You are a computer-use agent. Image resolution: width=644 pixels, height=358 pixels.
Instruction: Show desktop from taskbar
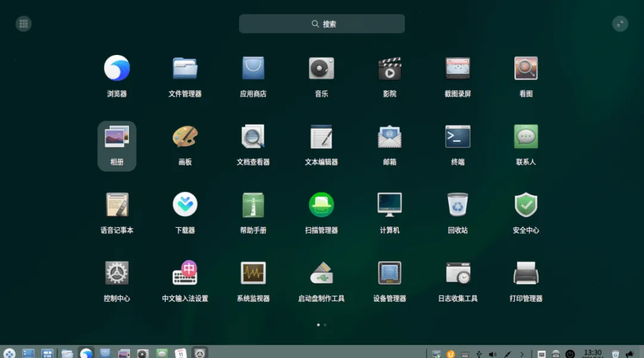pyautogui.click(x=29, y=353)
